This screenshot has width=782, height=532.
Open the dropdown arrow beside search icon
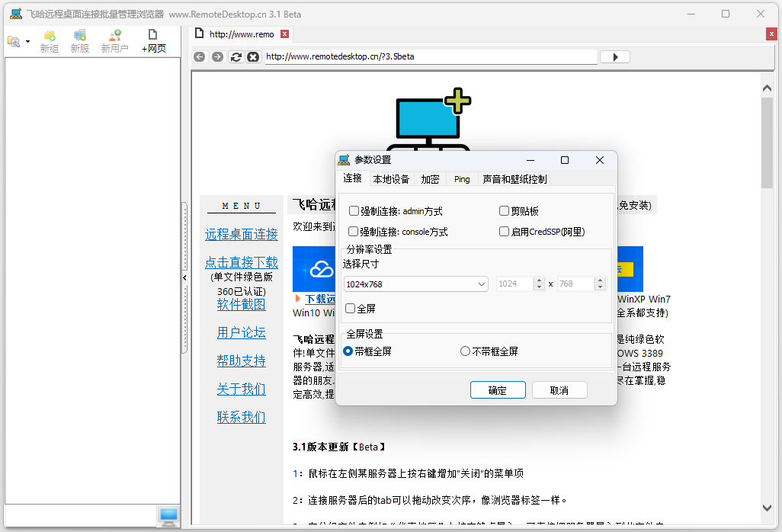click(x=28, y=42)
